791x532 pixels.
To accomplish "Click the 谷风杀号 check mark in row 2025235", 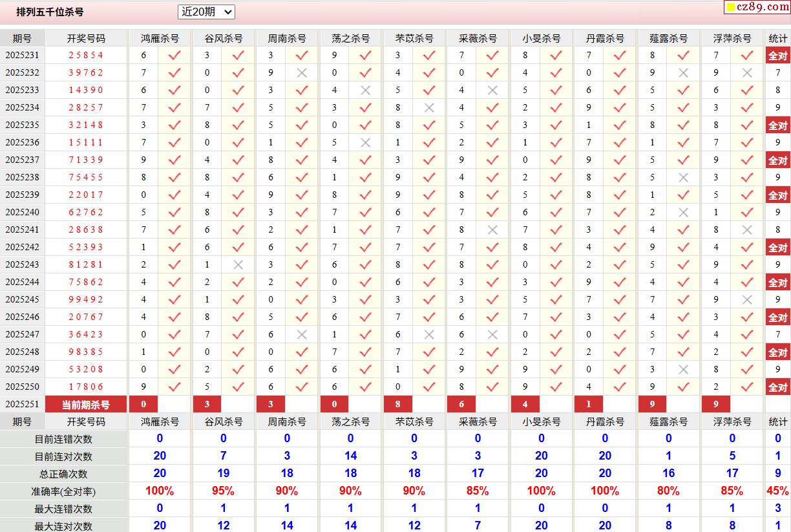I will tap(238, 125).
